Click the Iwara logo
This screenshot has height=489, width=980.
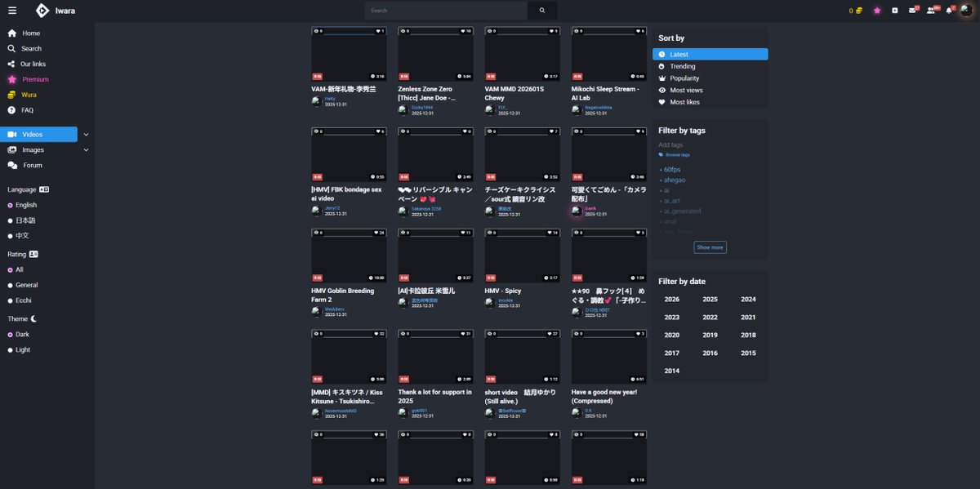pyautogui.click(x=54, y=11)
